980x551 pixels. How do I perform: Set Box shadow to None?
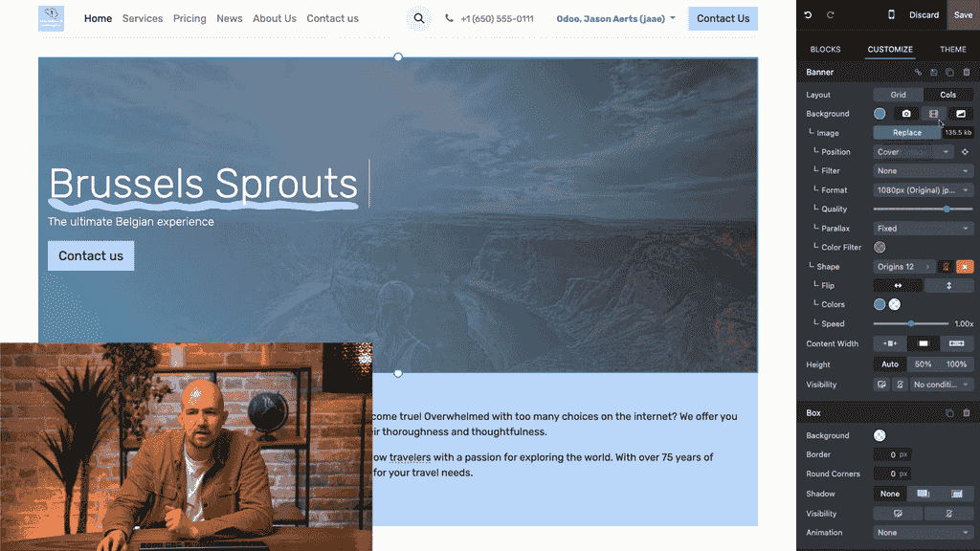889,494
